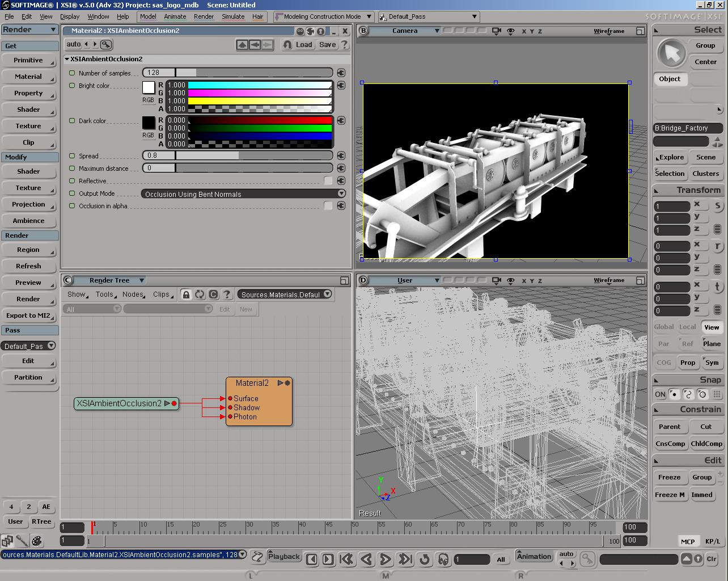Click the previous property page arrow button
This screenshot has width=728, height=581.
coord(255,45)
